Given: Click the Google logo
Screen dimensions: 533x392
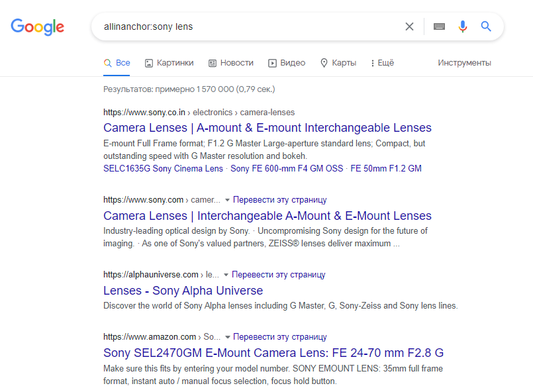Looking at the screenshot, I should click(x=37, y=26).
